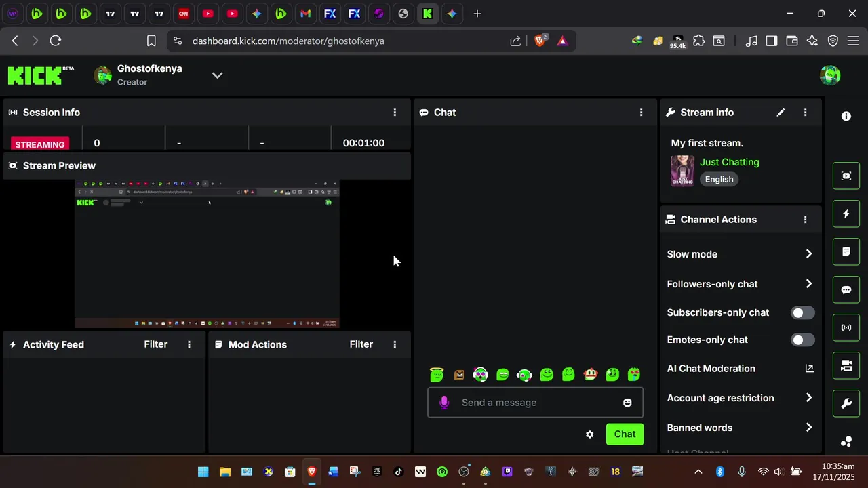Open AI Chat Moderation external link
This screenshot has height=488, width=868.
click(x=809, y=369)
